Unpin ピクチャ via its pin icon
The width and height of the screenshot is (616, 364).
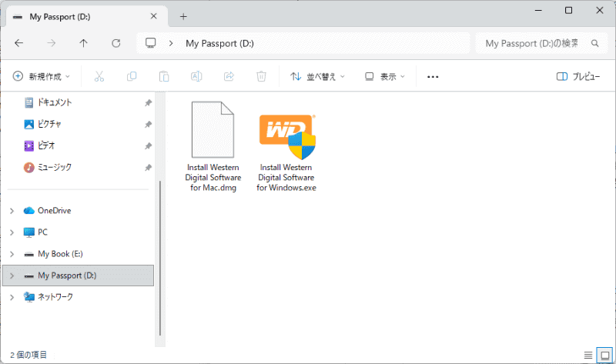pos(148,125)
